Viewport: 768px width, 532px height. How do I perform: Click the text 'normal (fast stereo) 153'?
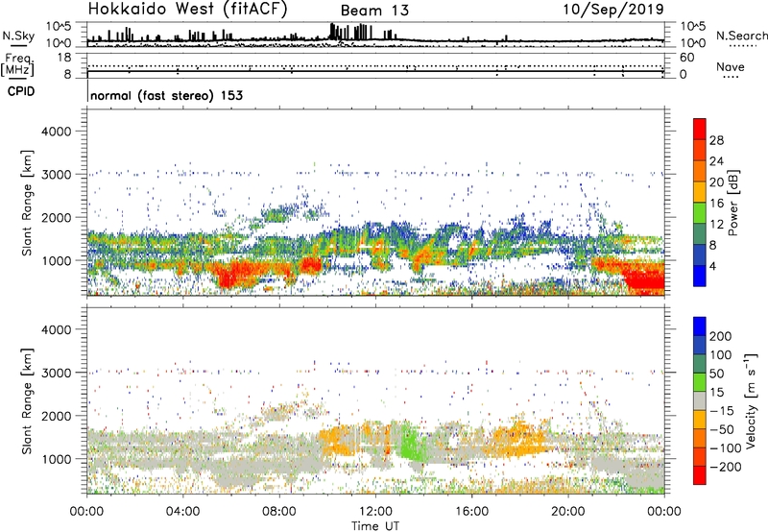tap(166, 95)
